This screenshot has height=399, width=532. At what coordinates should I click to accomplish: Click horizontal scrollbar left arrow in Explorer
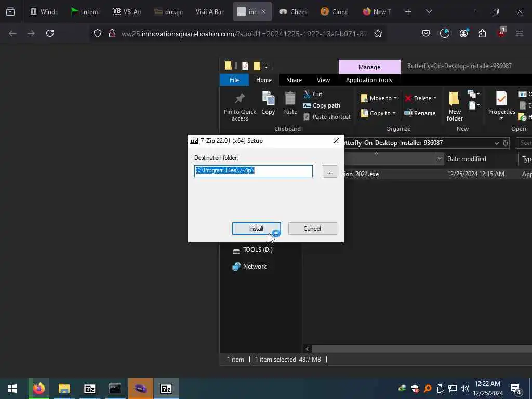(307, 349)
